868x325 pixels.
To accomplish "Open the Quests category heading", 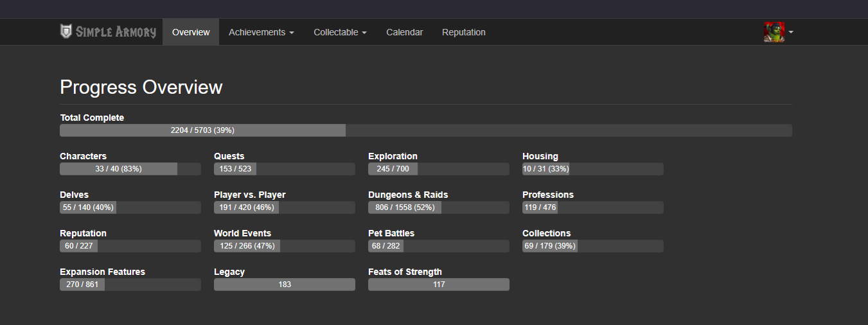I will [x=229, y=156].
